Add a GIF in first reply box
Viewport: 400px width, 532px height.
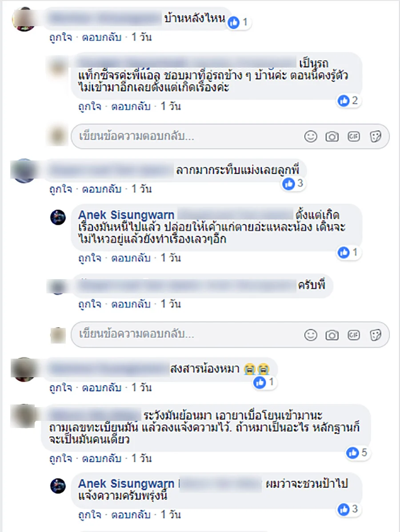tap(353, 136)
